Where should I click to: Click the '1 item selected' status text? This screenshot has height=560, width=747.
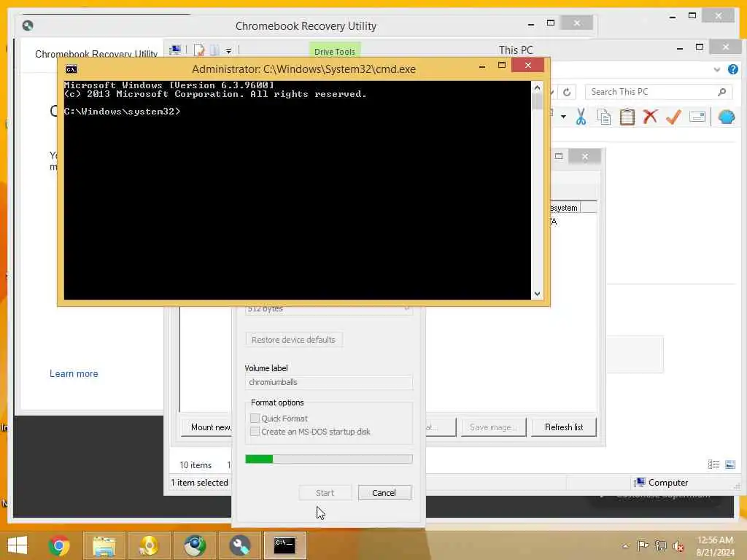pyautogui.click(x=200, y=483)
